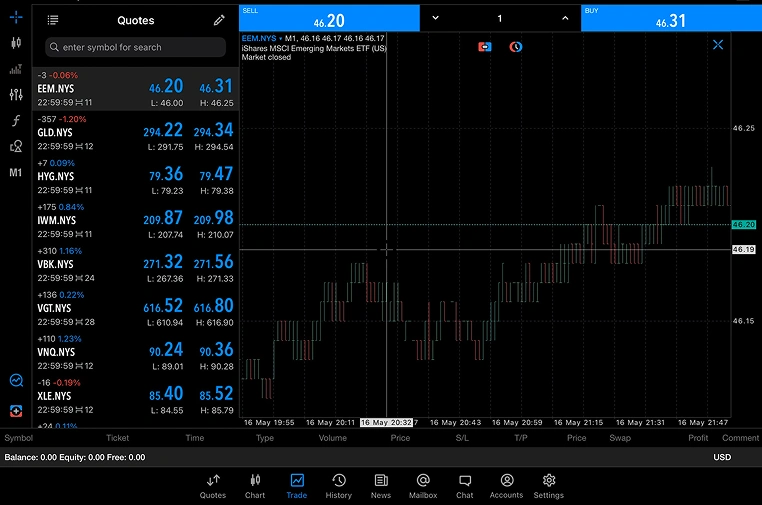The image size is (762, 505).
Task: Click the Balance 0.00 Equity status line
Action: coord(75,457)
